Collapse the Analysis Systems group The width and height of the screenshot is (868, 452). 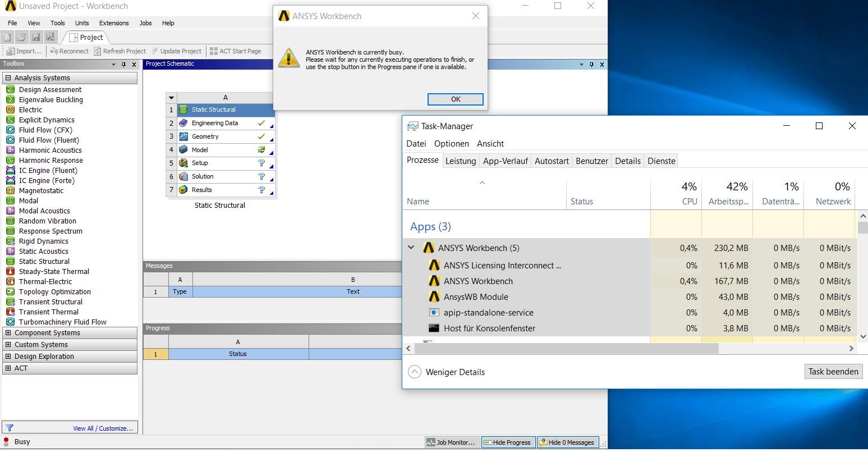(8, 78)
